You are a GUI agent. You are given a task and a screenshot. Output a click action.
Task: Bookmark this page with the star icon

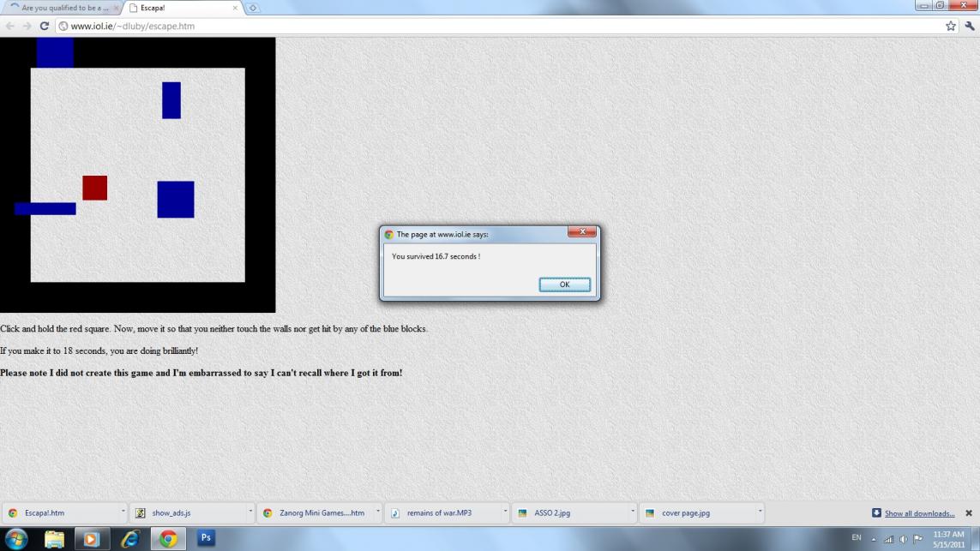[951, 26]
